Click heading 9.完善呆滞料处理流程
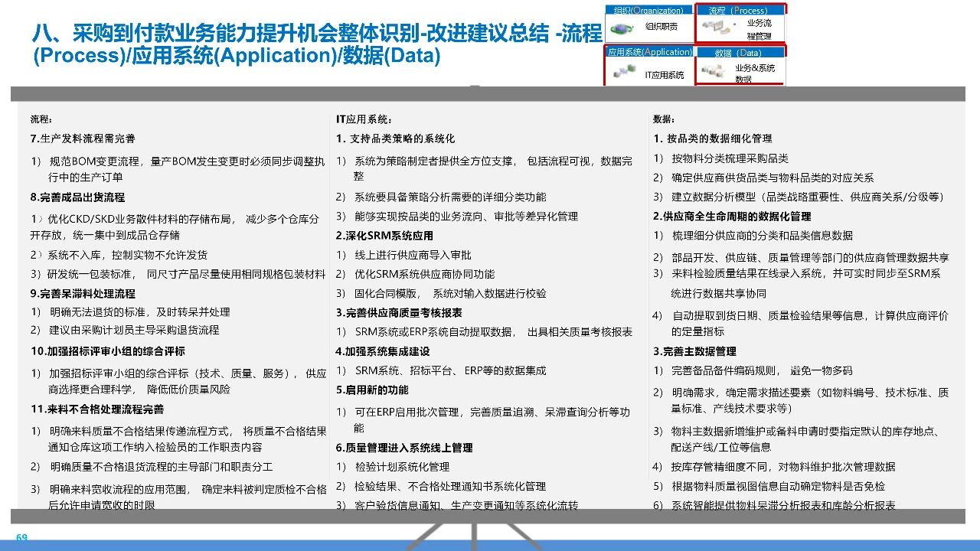980x551 pixels. [x=83, y=293]
